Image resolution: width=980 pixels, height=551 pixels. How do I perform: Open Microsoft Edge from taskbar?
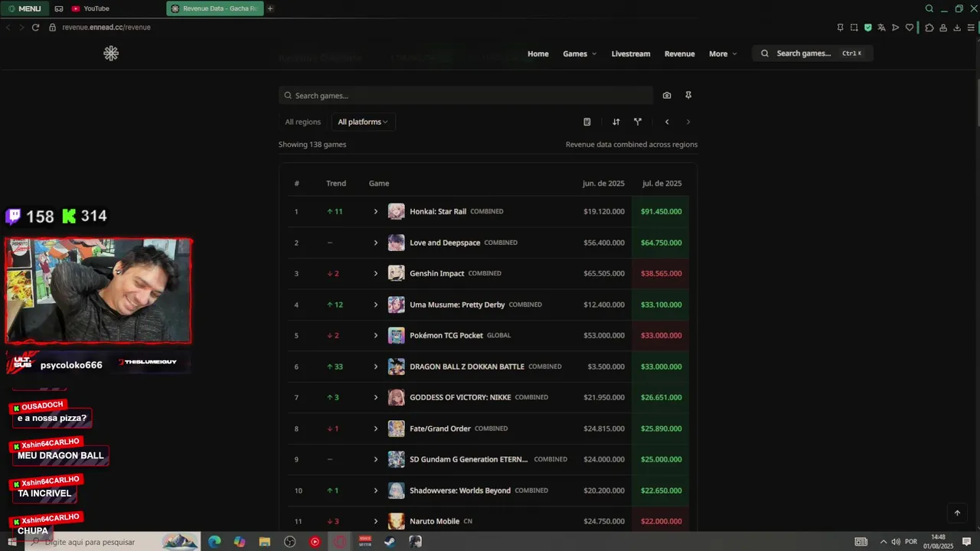tap(214, 542)
